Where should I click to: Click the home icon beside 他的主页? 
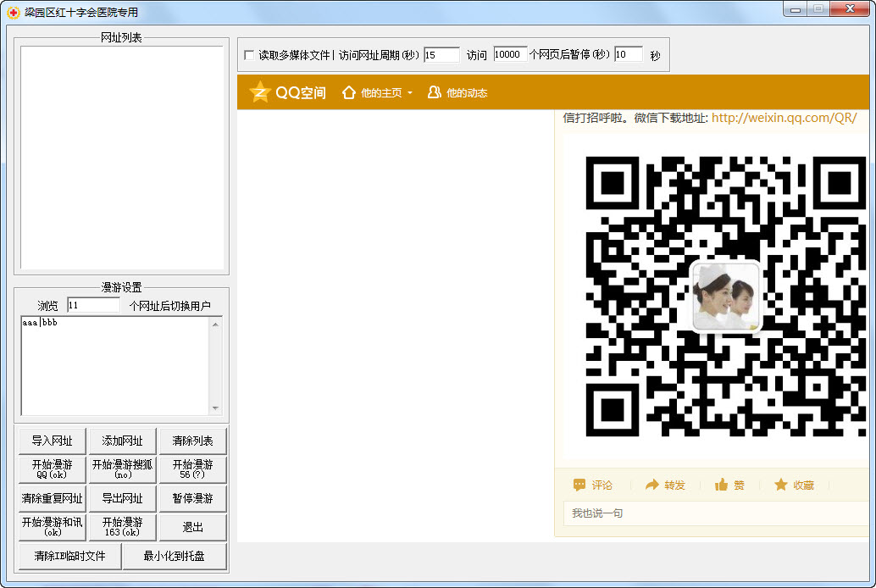348,92
